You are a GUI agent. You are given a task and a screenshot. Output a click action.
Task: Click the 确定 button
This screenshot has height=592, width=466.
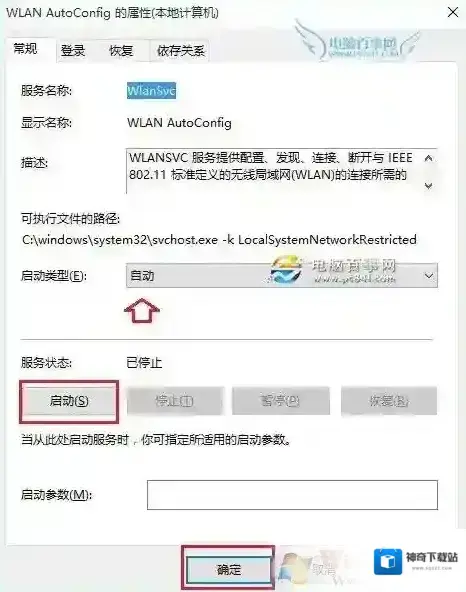pos(228,569)
